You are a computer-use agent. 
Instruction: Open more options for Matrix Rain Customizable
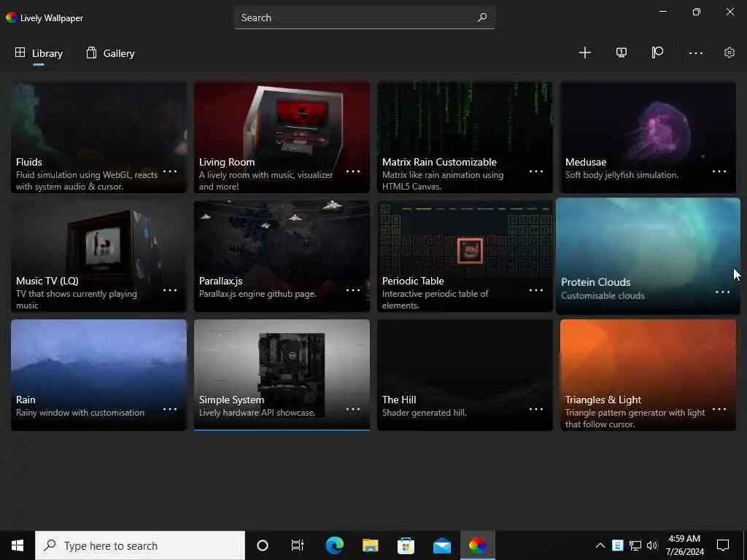pyautogui.click(x=536, y=171)
